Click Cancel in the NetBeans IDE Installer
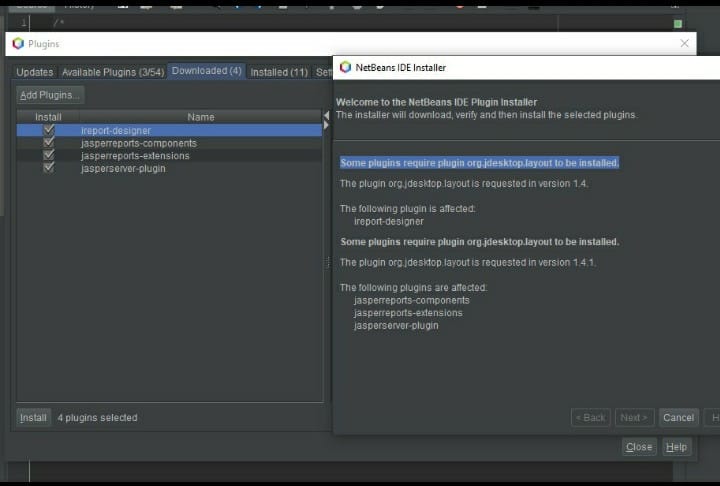The image size is (720, 486). (678, 418)
